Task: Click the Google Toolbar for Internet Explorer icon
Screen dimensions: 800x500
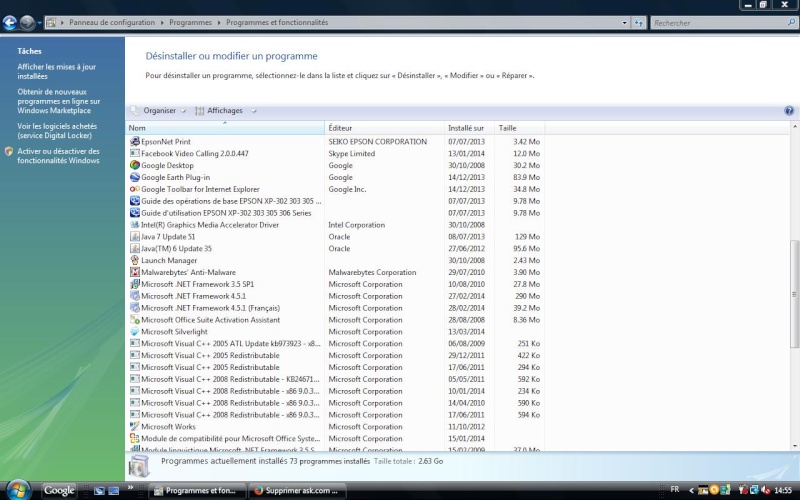Action: [135, 189]
